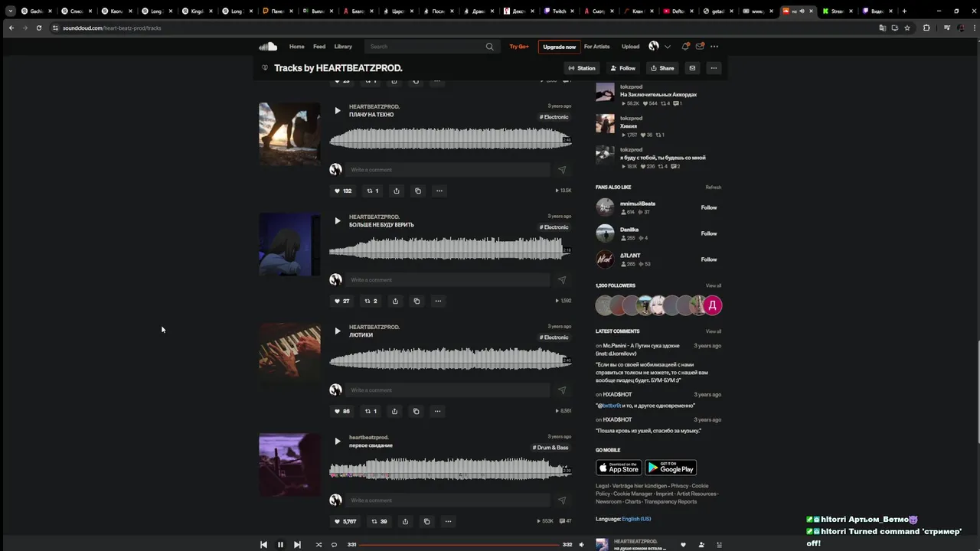Image resolution: width=980 pixels, height=551 pixels.
Task: Go to SoundCloud home via logo
Action: (267, 47)
